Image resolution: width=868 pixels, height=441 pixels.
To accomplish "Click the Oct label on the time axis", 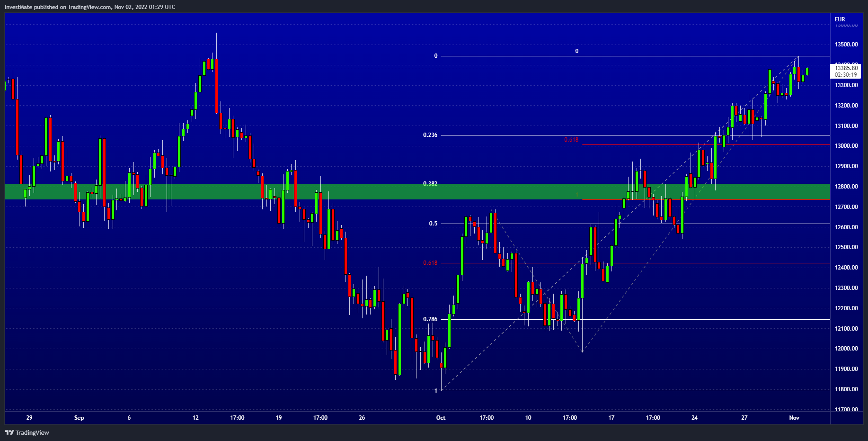I will click(x=441, y=418).
